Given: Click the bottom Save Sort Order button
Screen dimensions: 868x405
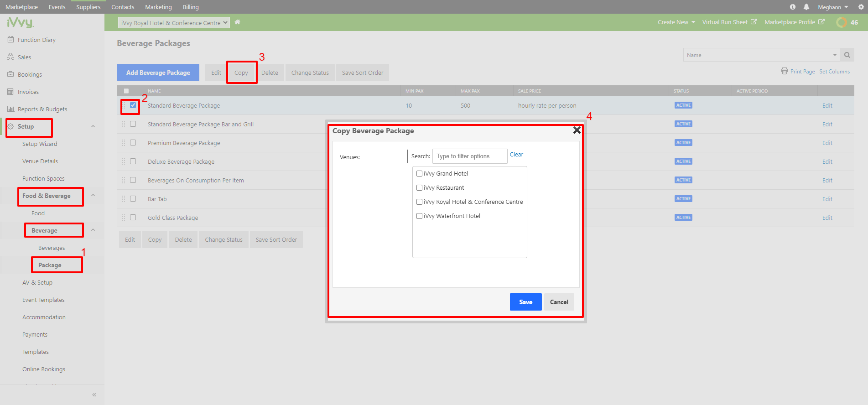Looking at the screenshot, I should (x=276, y=239).
